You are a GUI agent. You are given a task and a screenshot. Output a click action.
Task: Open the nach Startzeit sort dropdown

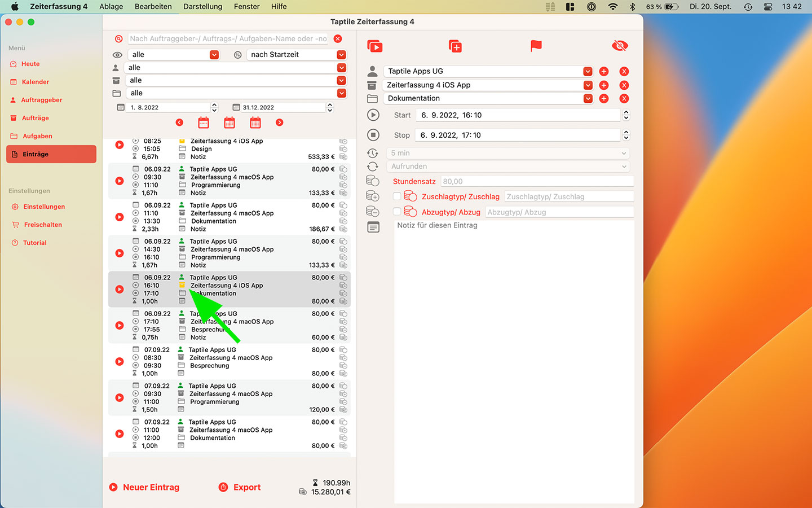[x=297, y=55]
